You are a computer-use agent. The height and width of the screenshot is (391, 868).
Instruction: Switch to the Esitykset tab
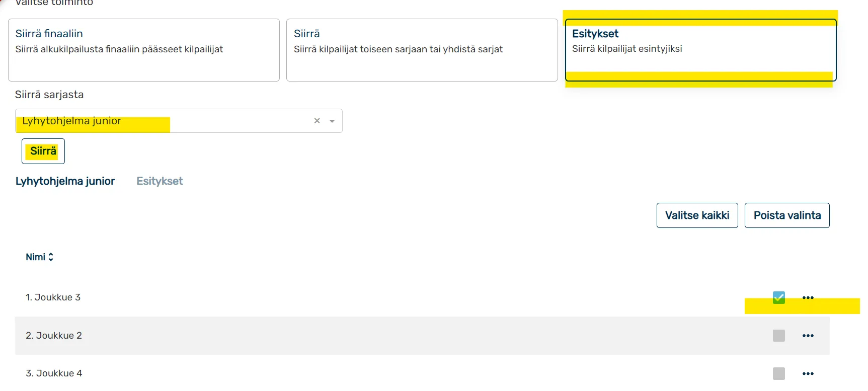coord(160,181)
